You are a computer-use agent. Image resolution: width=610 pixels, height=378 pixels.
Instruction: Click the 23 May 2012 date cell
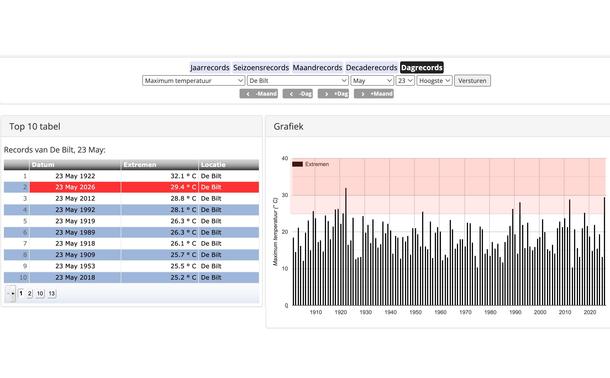[75, 198]
